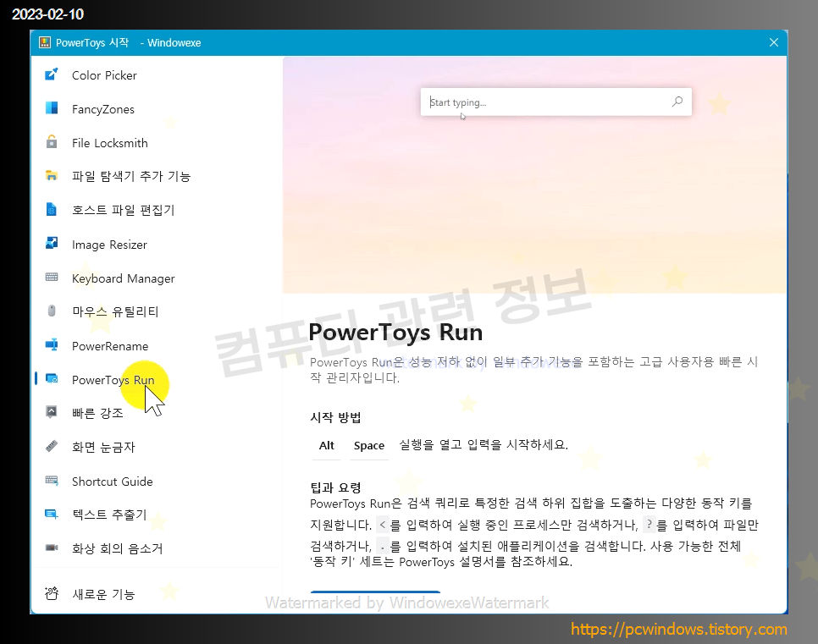Viewport: 818px width, 644px height.
Task: Click the 빠른 강조 icon
Action: pos(51,412)
